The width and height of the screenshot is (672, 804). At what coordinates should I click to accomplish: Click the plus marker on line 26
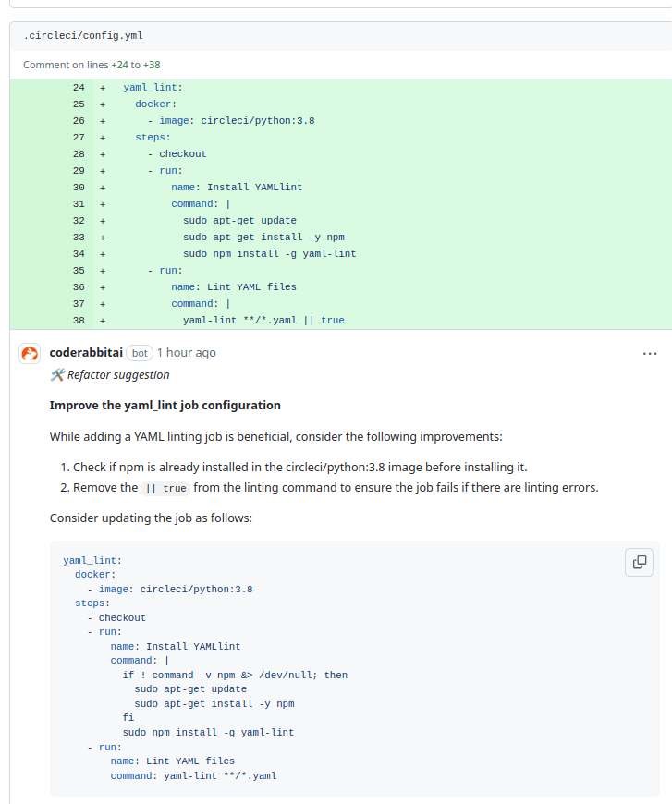pyautogui.click(x=103, y=121)
